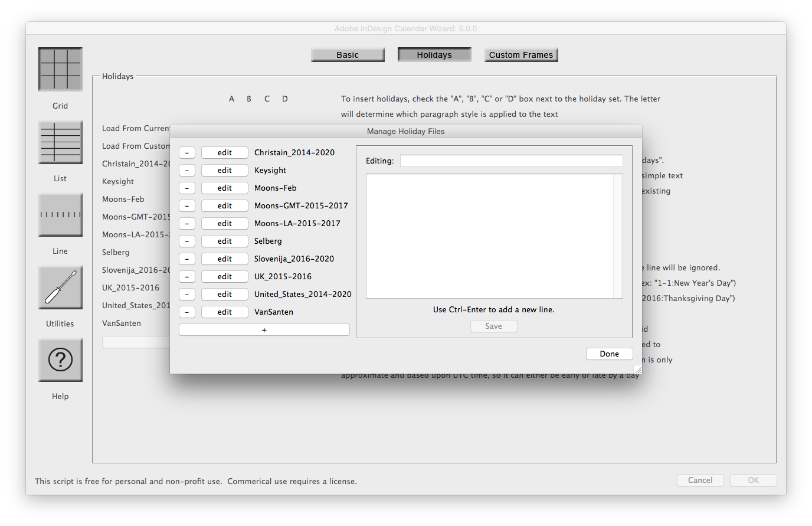Cancel the Calendar Wizard dialog
The image size is (812, 526).
click(700, 480)
